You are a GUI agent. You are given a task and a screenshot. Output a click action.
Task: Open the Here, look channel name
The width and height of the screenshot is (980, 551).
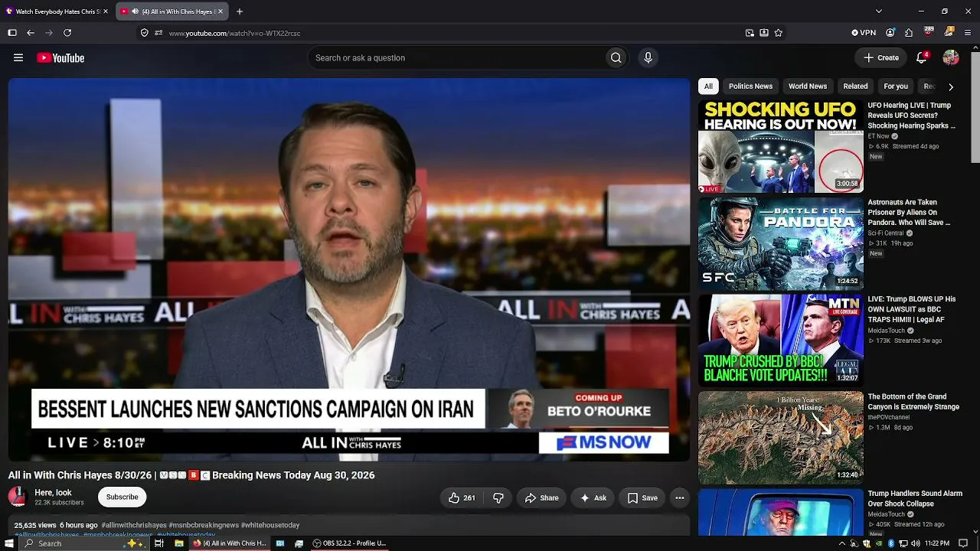[x=53, y=493]
